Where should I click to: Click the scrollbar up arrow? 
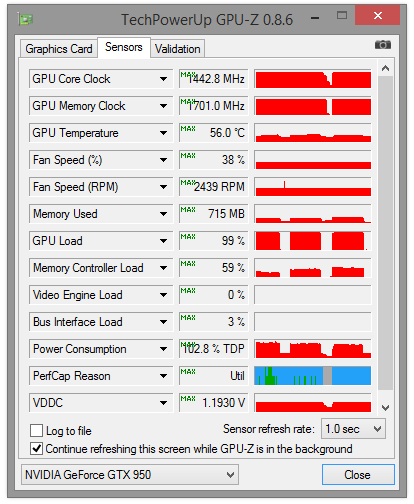[x=386, y=68]
